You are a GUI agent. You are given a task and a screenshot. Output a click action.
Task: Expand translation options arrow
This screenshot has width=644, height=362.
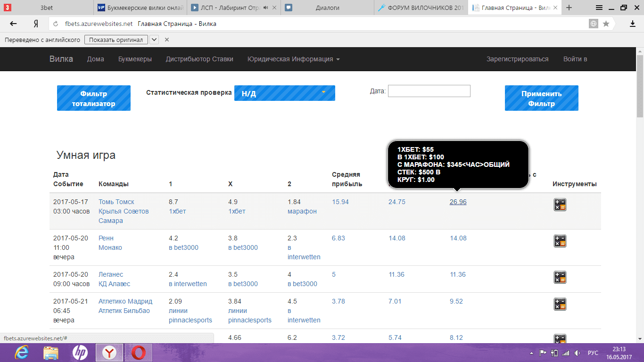[154, 40]
